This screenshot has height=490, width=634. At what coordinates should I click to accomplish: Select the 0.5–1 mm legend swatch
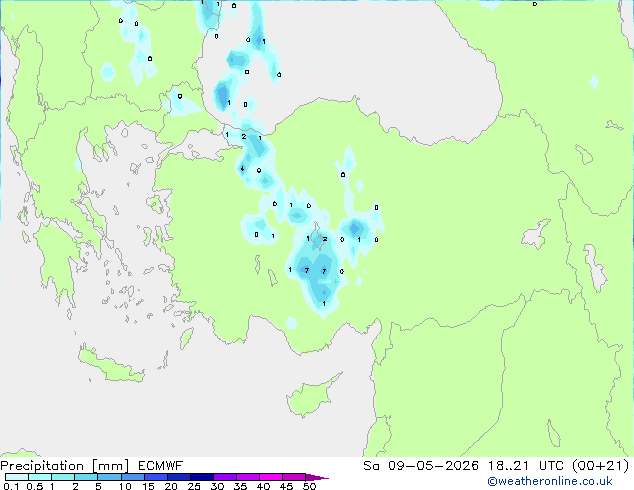(x=40, y=477)
